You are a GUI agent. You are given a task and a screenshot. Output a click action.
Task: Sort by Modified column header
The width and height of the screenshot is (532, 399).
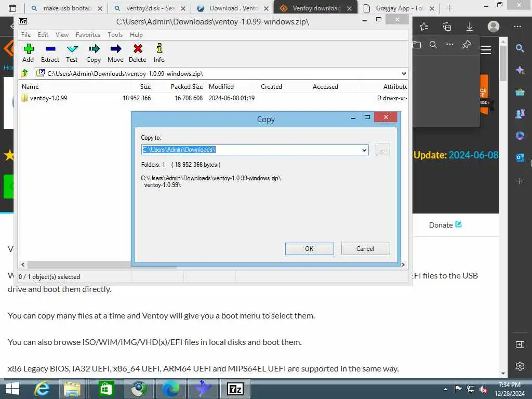pos(221,87)
